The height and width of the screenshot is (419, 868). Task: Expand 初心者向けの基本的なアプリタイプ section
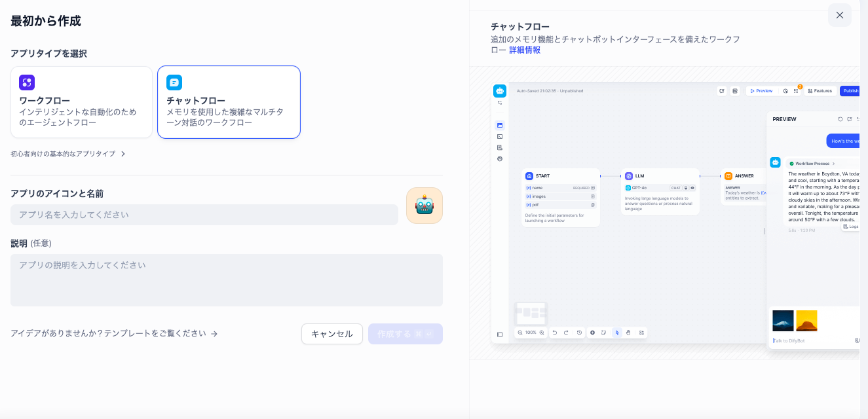(68, 154)
